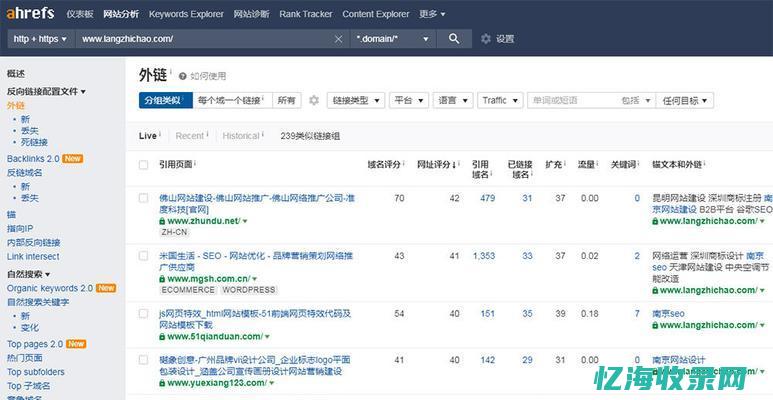Screen dimensions: 773x400
Task: Tick the header select-all checkbox
Action: point(143,165)
